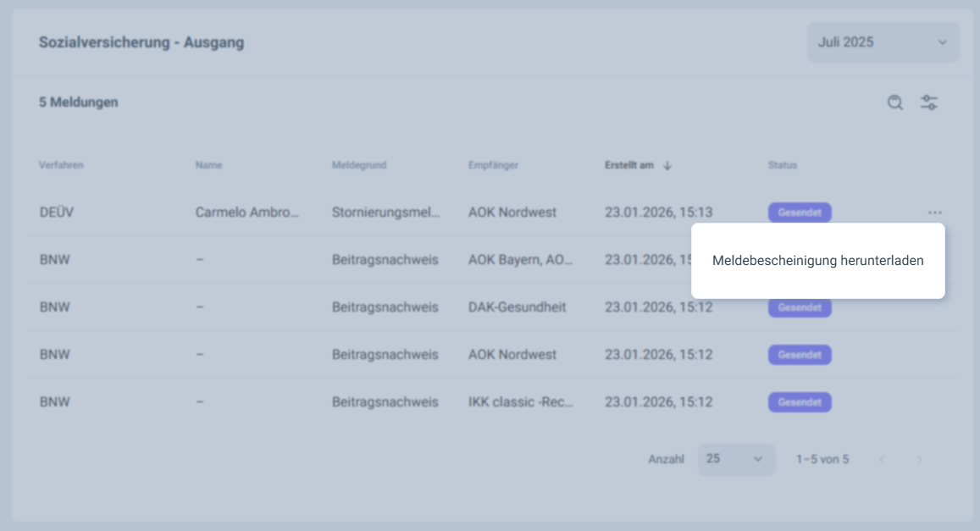Open the Juli 2025 month dropdown
The width and height of the screenshot is (980, 531).
(x=883, y=42)
